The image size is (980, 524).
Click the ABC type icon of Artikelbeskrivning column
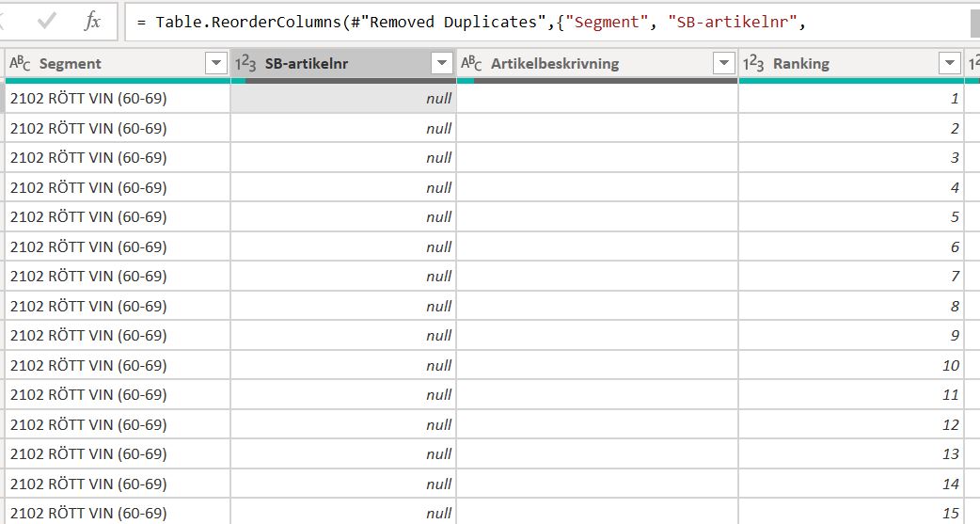click(x=471, y=63)
